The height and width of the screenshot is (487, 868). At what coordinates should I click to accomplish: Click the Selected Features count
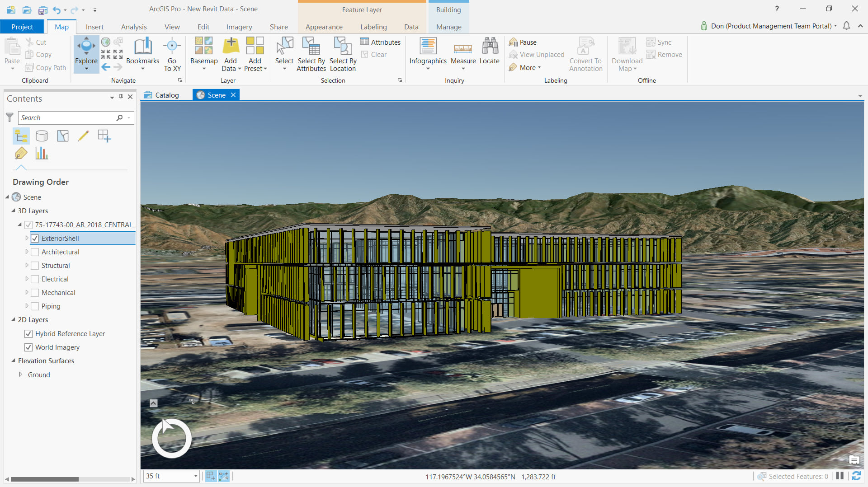pos(793,476)
